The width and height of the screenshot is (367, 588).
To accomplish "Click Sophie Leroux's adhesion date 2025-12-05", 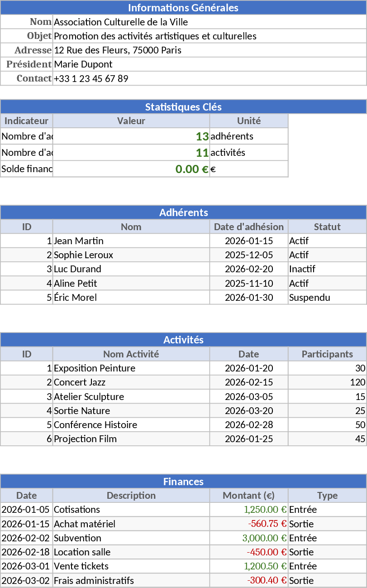I will (x=248, y=255).
